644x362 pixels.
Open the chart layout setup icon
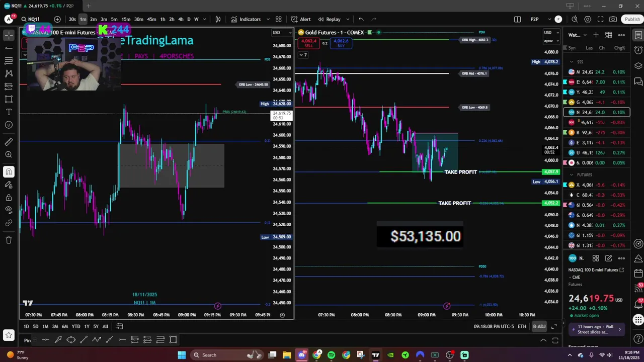(x=517, y=19)
